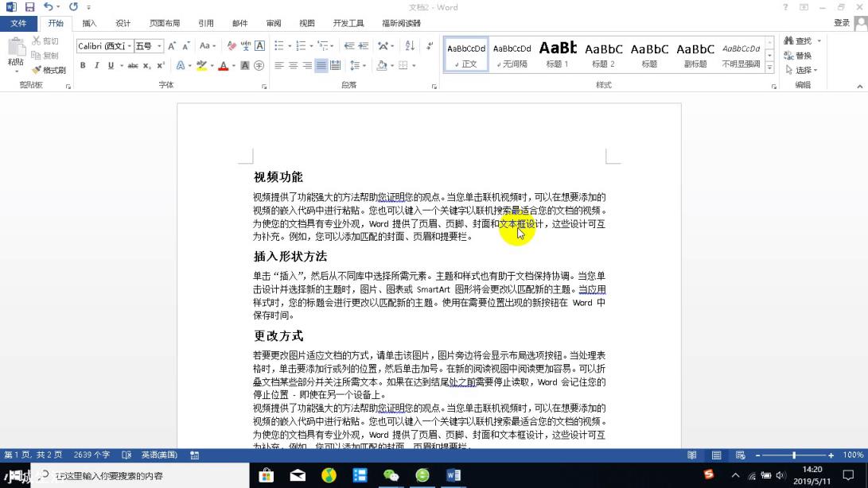Expand the styles gallery
The width and height of the screenshot is (868, 488).
point(769,68)
